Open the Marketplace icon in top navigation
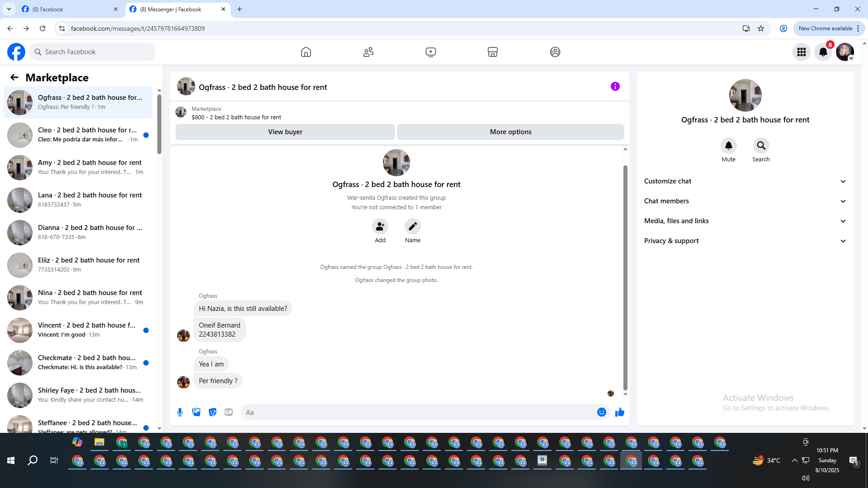The width and height of the screenshot is (868, 488). 492,52
